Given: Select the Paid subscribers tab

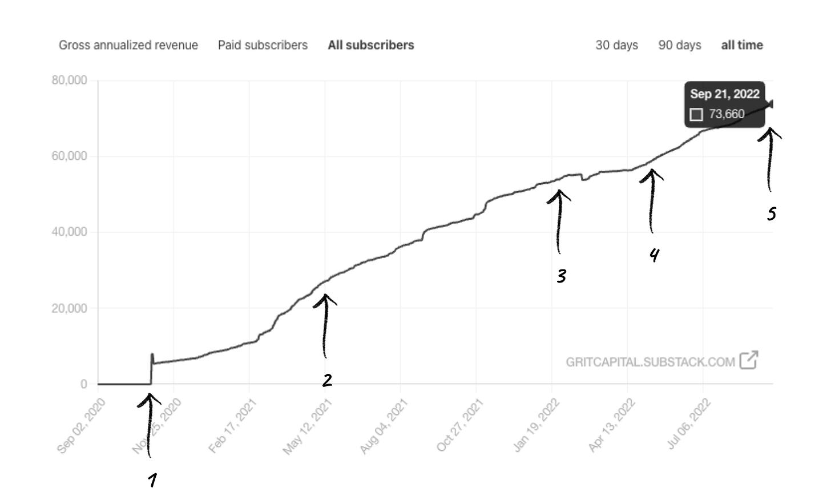Looking at the screenshot, I should tap(263, 45).
